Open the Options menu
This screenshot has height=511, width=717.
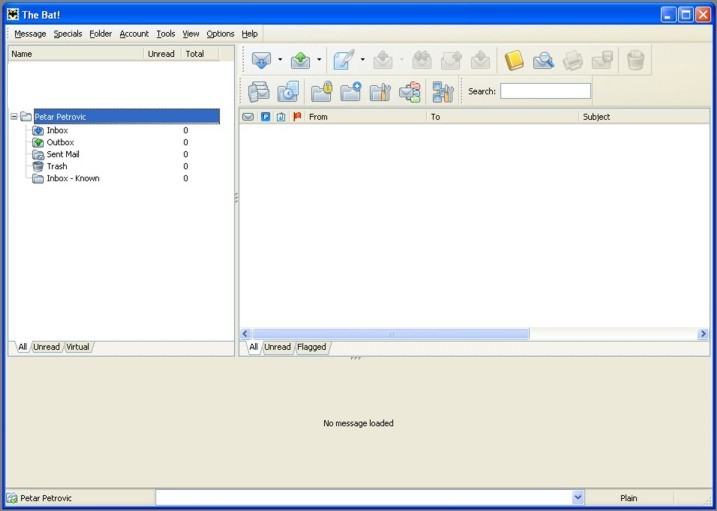[x=220, y=34]
